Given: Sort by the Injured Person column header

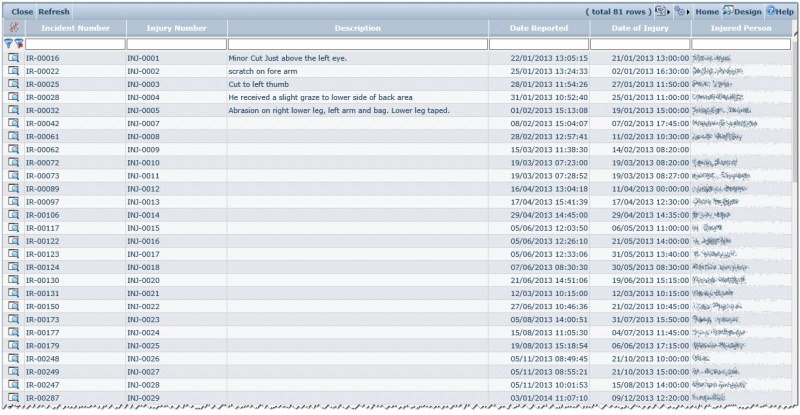Looking at the screenshot, I should (x=741, y=28).
